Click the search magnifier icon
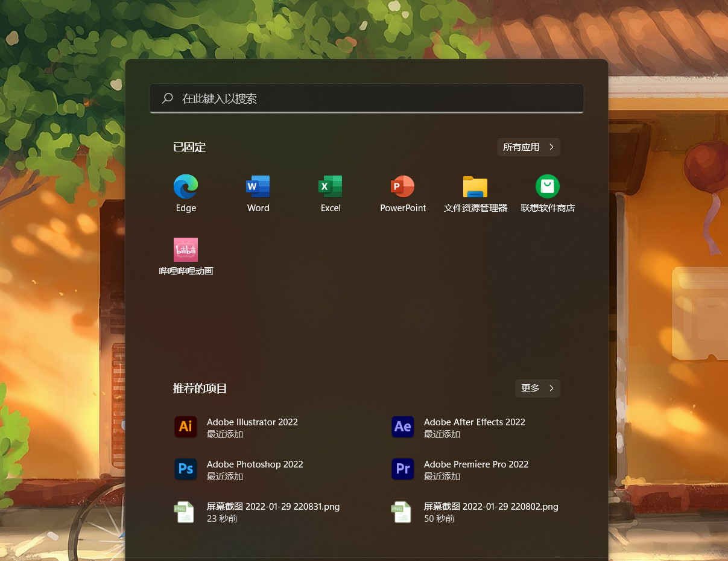Screen dimensions: 728x561 [x=168, y=98]
